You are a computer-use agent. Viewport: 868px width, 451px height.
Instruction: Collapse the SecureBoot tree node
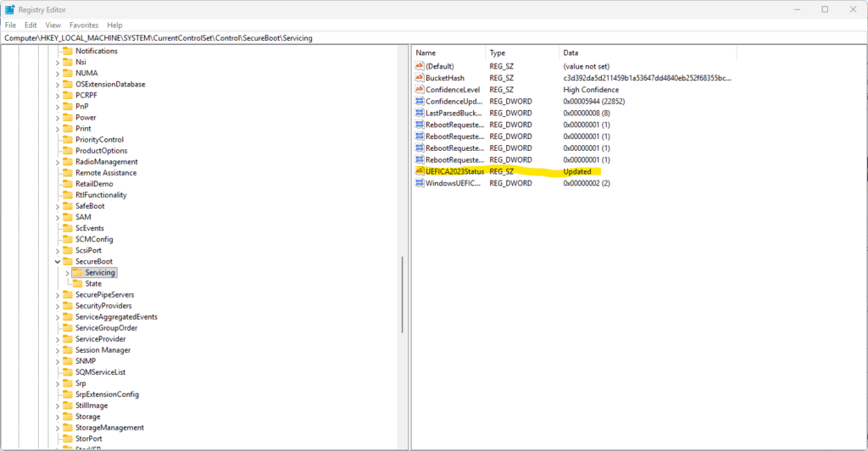point(58,262)
